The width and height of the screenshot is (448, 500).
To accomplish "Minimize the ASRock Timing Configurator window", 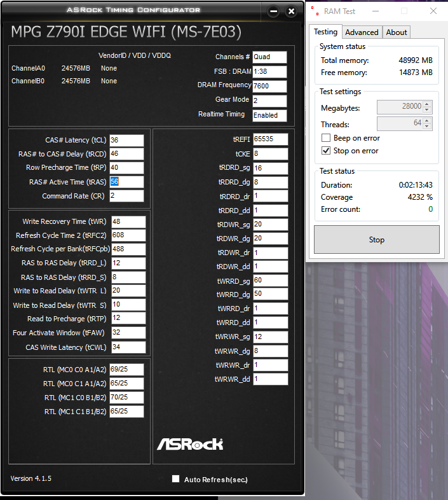I will (273, 11).
